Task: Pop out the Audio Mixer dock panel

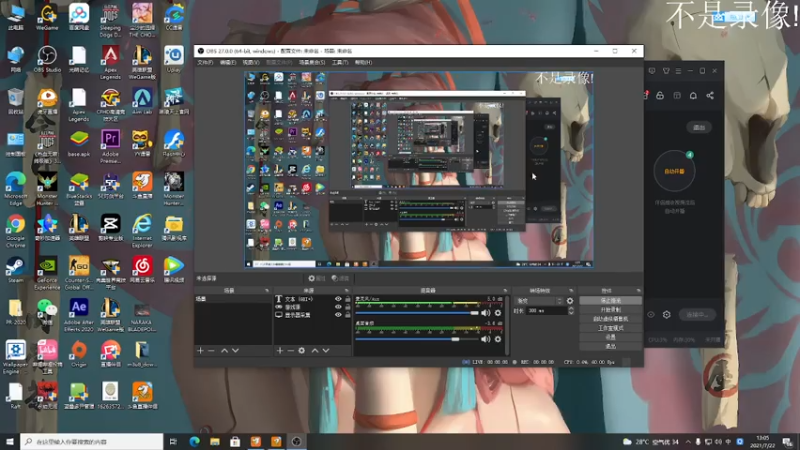Action: [506, 290]
